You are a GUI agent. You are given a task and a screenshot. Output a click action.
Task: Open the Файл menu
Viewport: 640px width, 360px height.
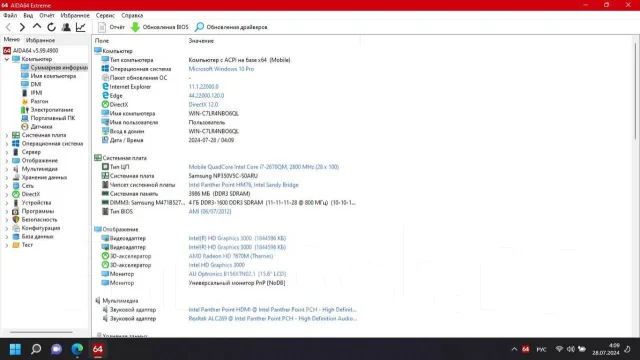tap(10, 15)
